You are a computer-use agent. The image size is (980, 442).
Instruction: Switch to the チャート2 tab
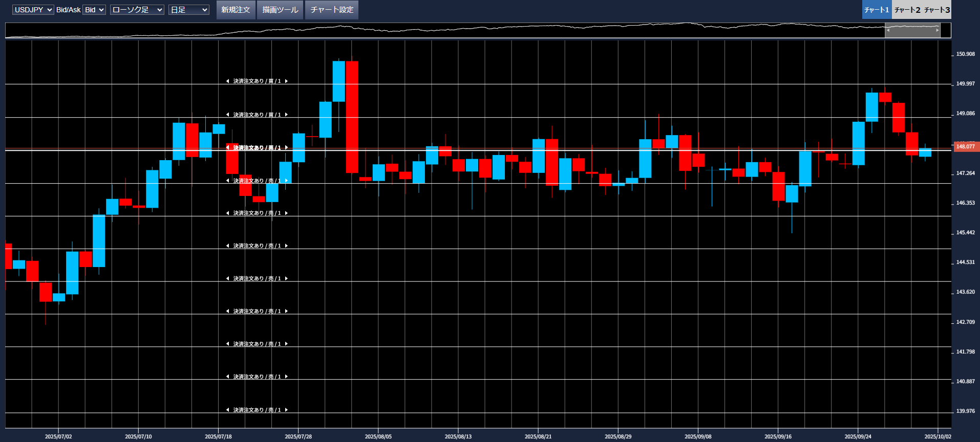click(907, 10)
